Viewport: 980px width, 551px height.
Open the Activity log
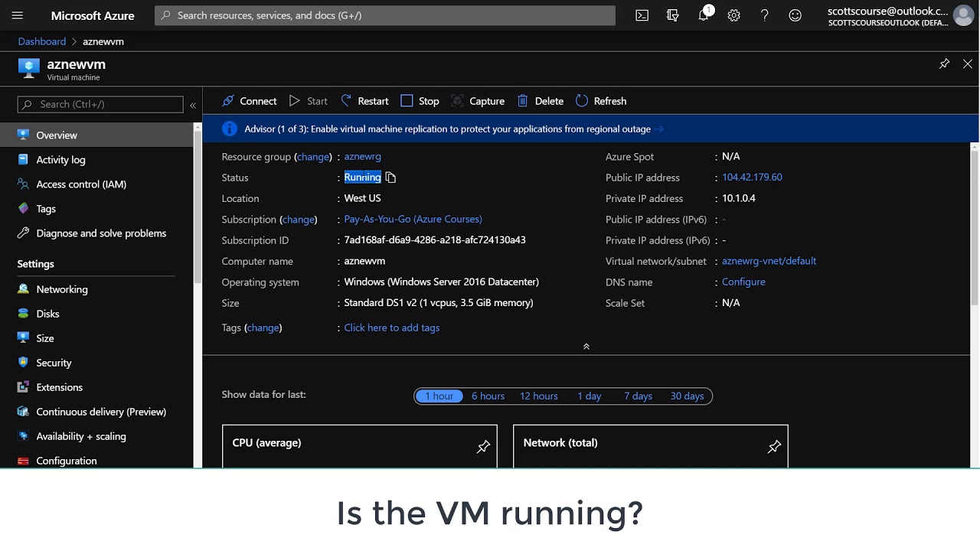[96, 159]
